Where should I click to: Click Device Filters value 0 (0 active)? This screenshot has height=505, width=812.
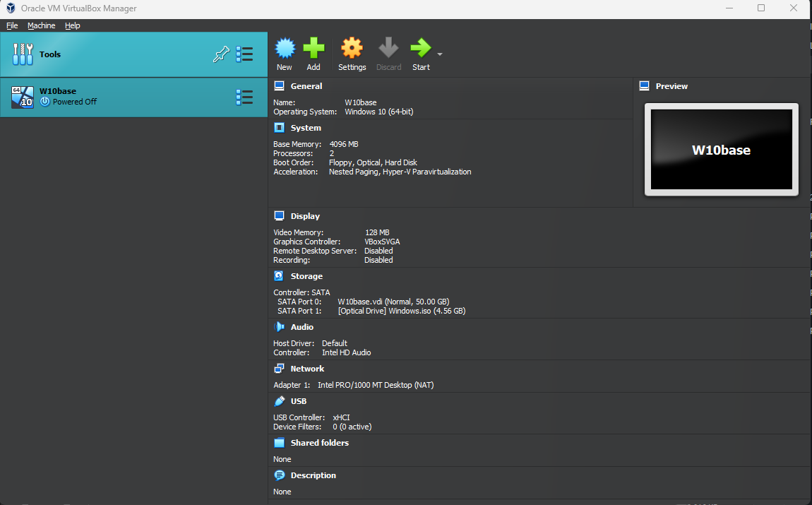coord(352,427)
